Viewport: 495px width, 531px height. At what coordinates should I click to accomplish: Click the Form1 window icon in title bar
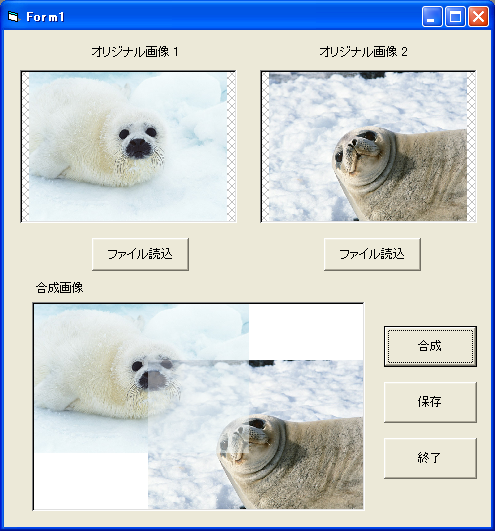[14, 16]
